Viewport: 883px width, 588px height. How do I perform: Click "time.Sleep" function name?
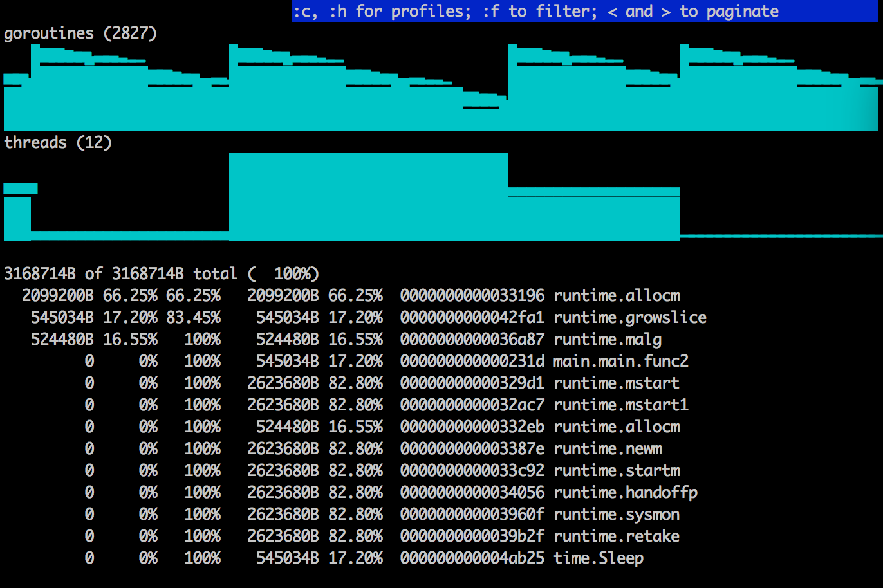click(599, 558)
